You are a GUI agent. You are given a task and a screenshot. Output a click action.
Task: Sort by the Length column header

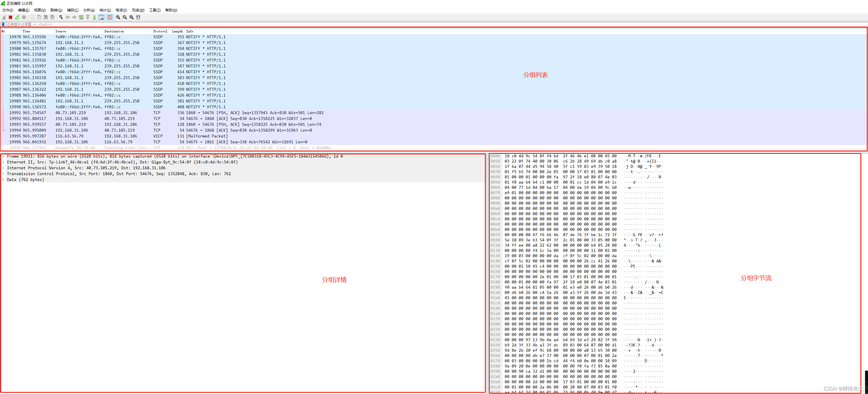pyautogui.click(x=178, y=31)
